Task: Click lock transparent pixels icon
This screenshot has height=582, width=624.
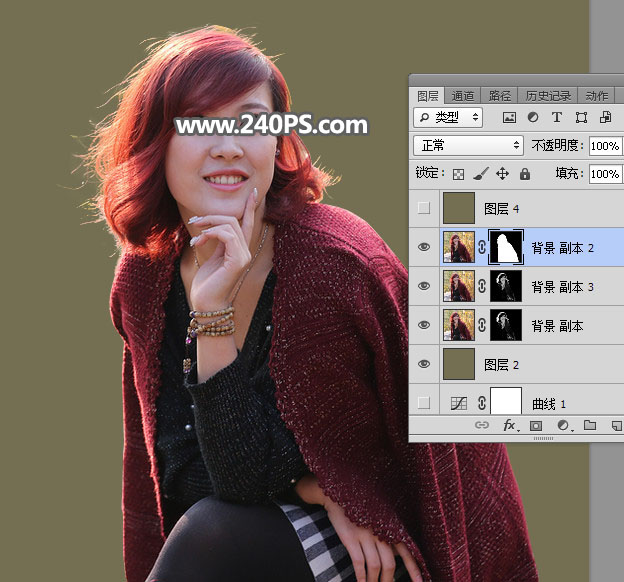Action: click(458, 173)
